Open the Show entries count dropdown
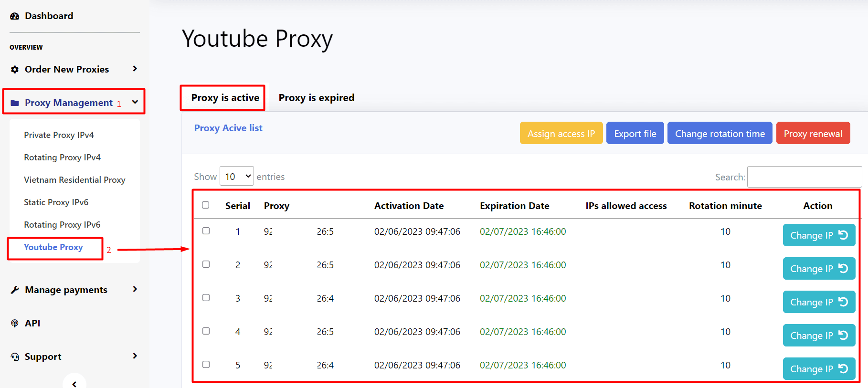Image resolution: width=868 pixels, height=388 pixels. pos(236,177)
